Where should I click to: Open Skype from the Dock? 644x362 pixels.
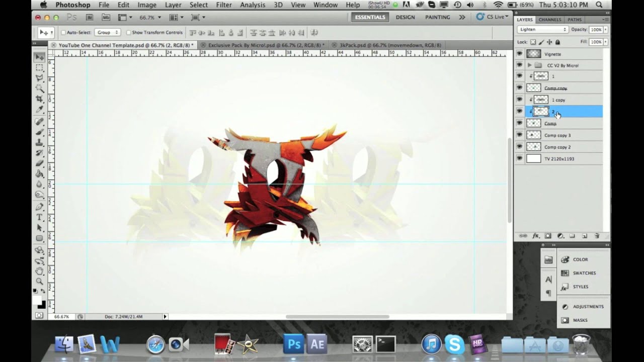(x=455, y=344)
